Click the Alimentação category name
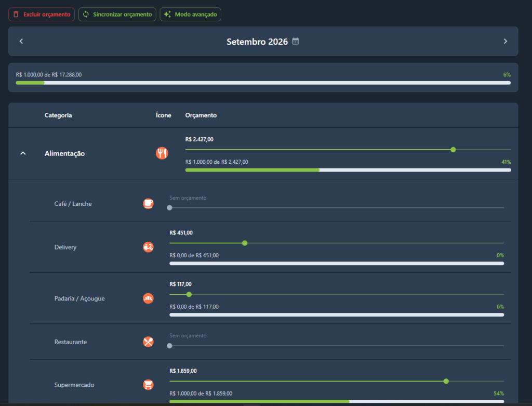The height and width of the screenshot is (406, 532). click(x=64, y=153)
